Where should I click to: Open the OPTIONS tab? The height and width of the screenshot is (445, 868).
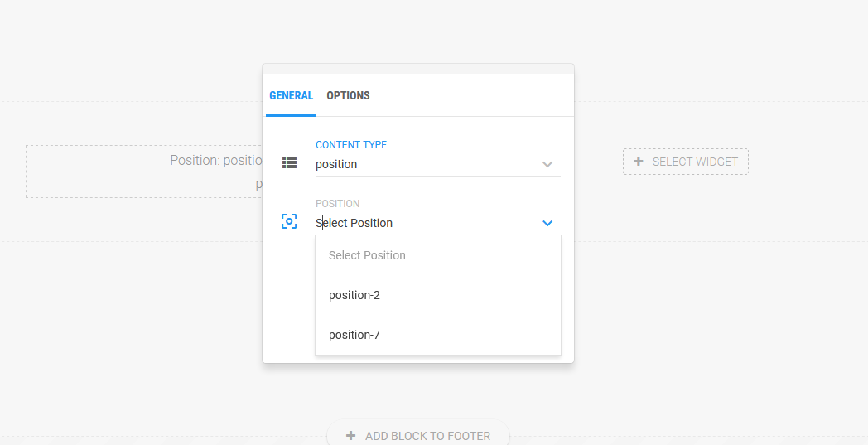coord(348,95)
